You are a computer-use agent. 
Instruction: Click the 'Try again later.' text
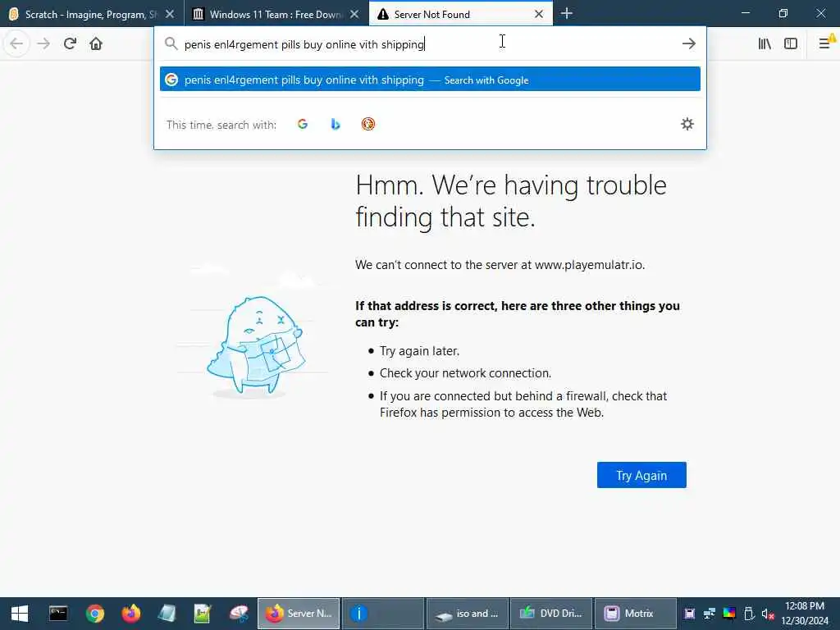(419, 351)
